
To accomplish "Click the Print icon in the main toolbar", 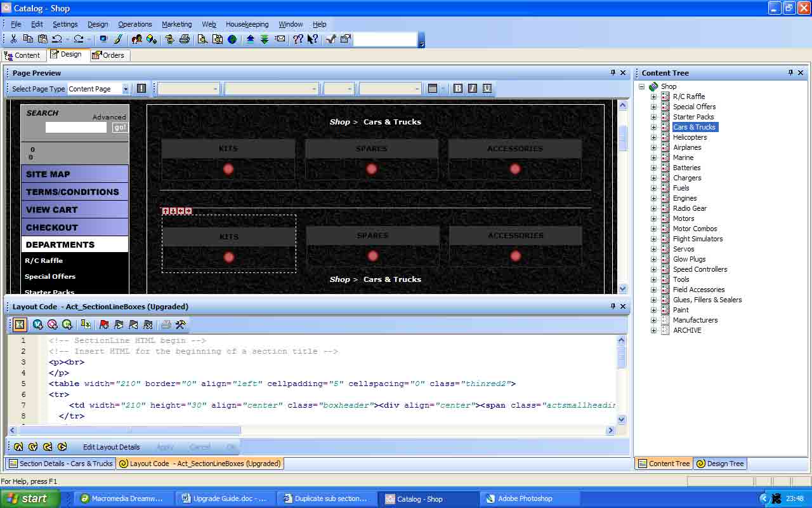I will [x=185, y=39].
